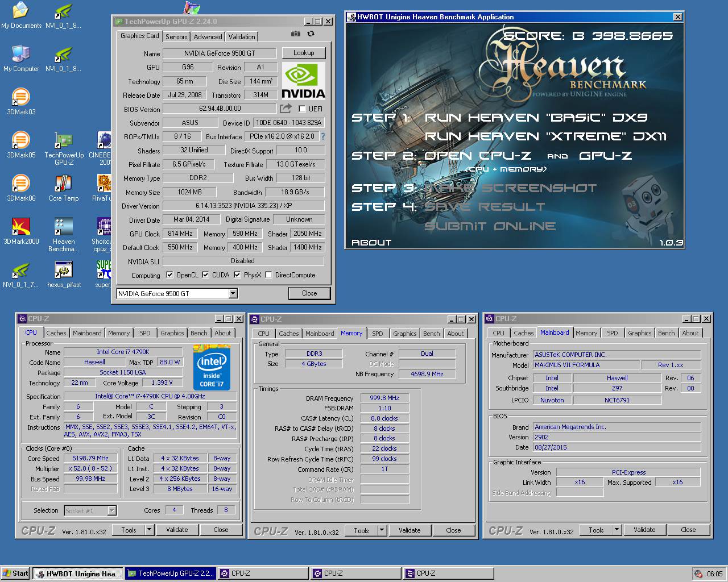Click SAVE RESULT in Heaven app

(485, 207)
